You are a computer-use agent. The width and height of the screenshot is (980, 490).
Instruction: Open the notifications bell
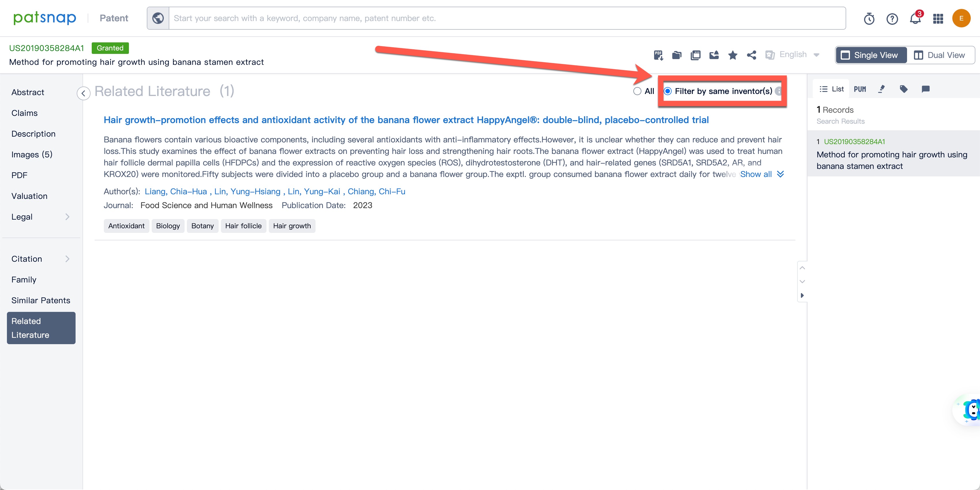click(x=915, y=19)
